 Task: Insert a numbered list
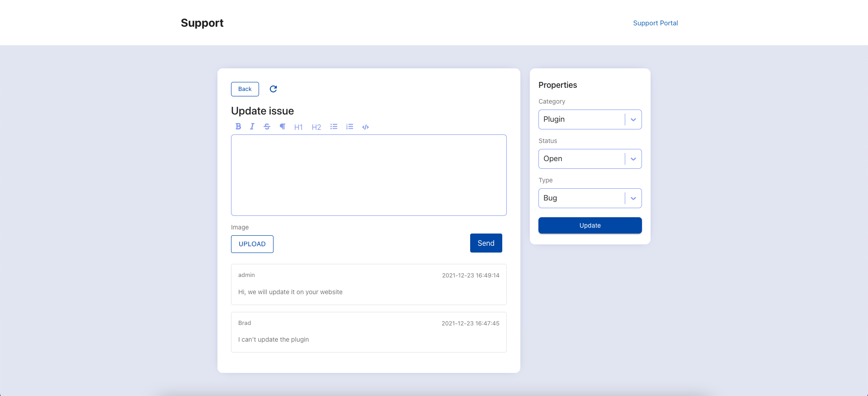coord(349,127)
